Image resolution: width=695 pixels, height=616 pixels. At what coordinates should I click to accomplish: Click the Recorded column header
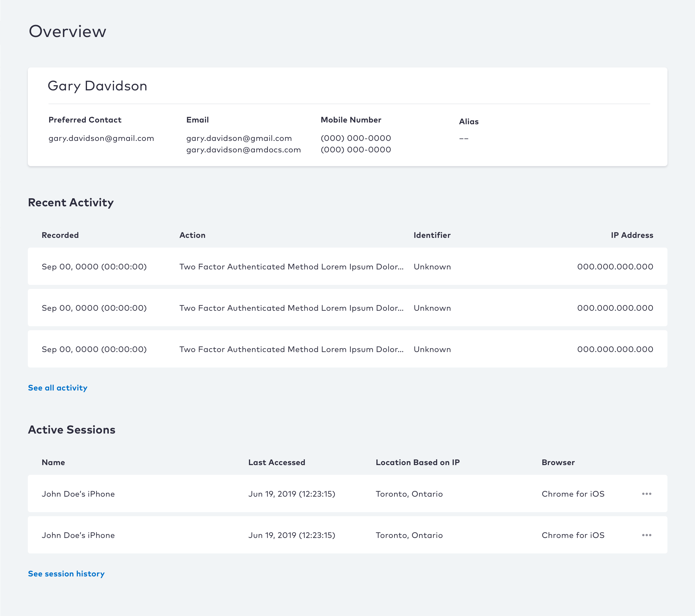coord(60,235)
